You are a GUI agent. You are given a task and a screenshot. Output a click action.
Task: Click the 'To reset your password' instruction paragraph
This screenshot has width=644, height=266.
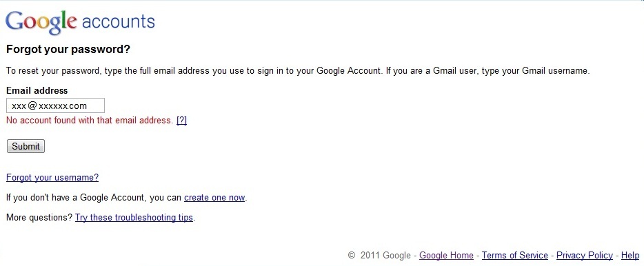pos(298,70)
